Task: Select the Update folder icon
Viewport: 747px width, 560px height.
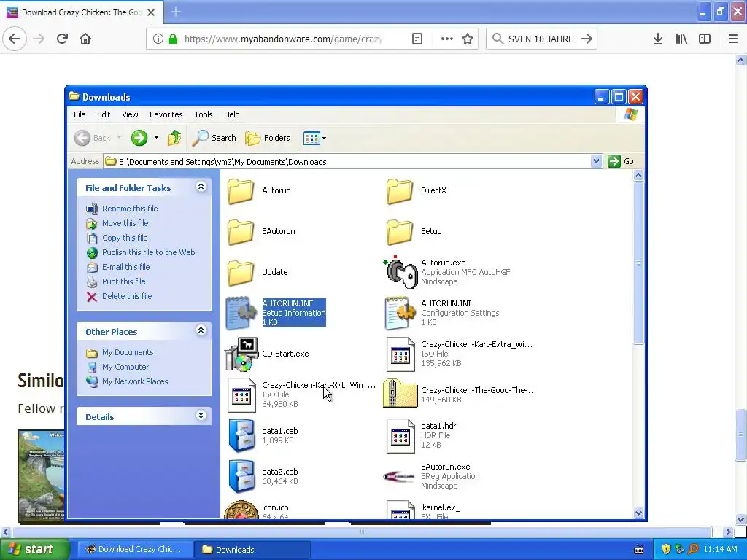Action: tap(241, 273)
